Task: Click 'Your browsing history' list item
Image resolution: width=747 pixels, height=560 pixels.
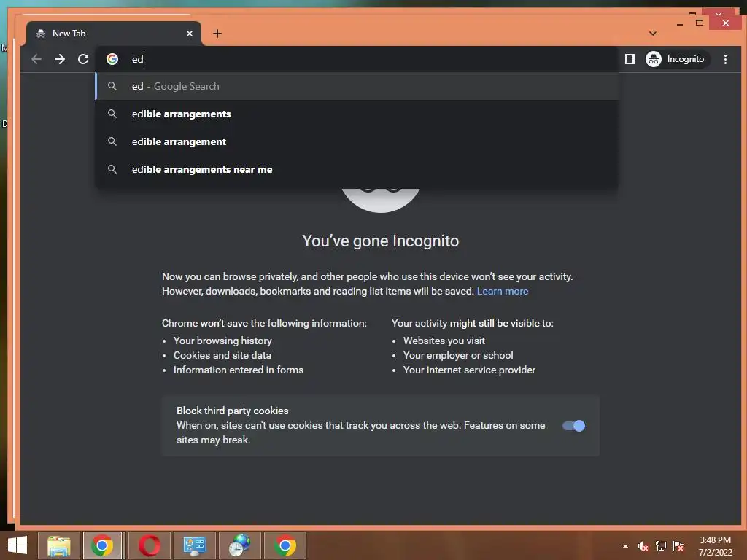Action: pos(222,341)
